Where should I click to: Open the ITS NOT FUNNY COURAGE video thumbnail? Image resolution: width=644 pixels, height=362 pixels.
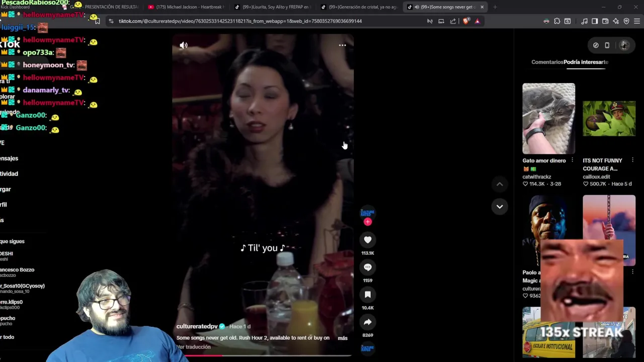pos(609,119)
